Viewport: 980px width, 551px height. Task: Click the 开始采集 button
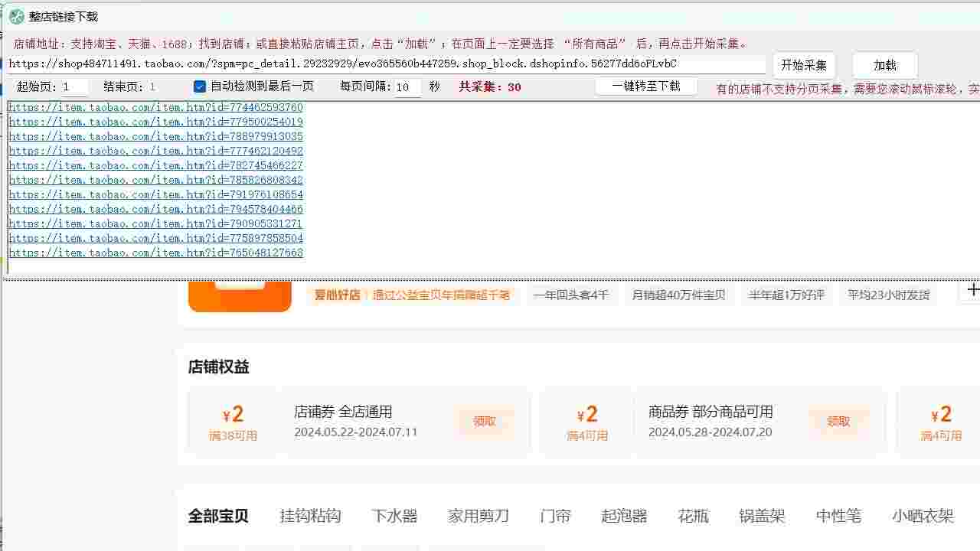(802, 65)
